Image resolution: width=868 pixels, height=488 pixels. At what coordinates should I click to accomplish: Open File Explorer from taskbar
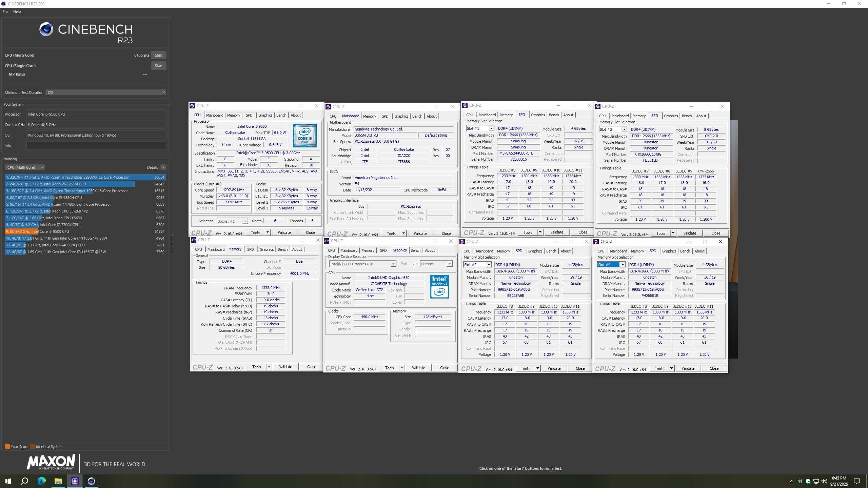pyautogui.click(x=58, y=481)
